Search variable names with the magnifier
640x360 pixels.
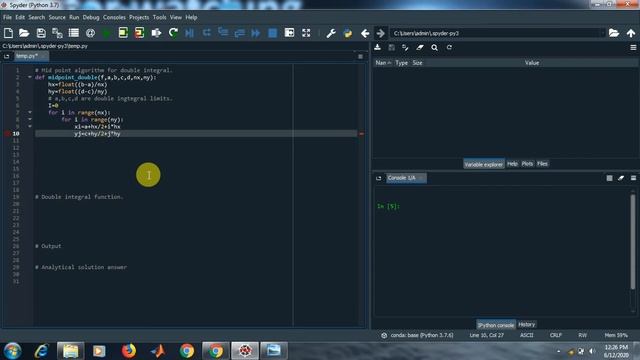click(x=434, y=47)
